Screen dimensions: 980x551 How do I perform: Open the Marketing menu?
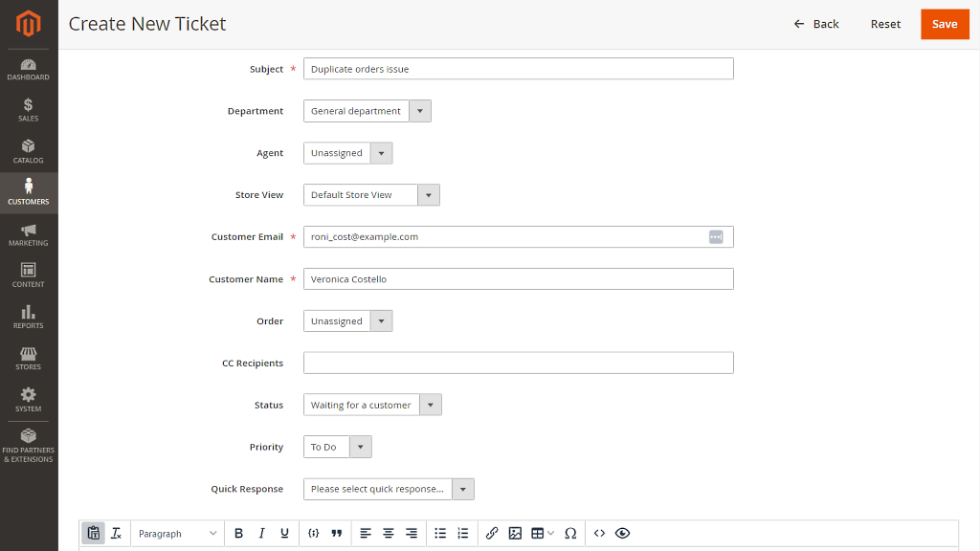point(28,235)
